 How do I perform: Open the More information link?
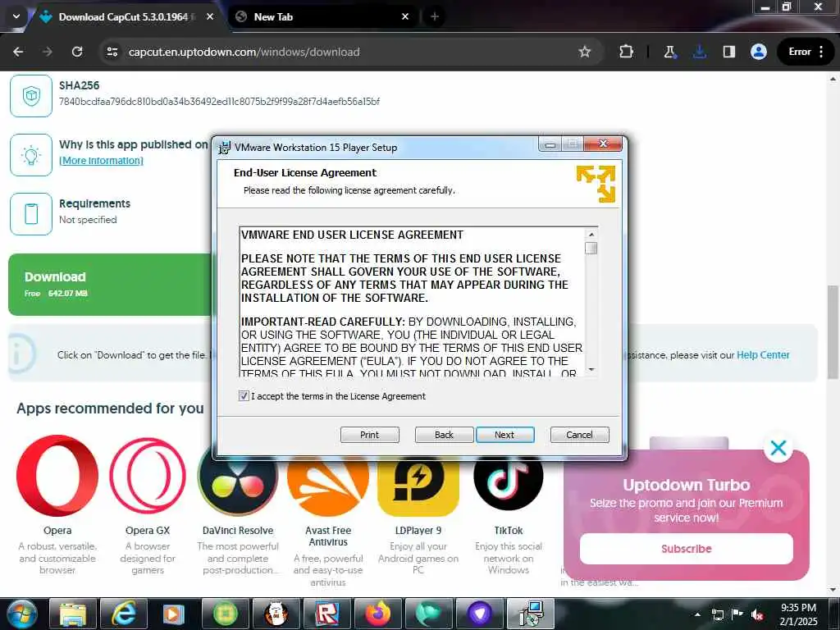(x=101, y=160)
